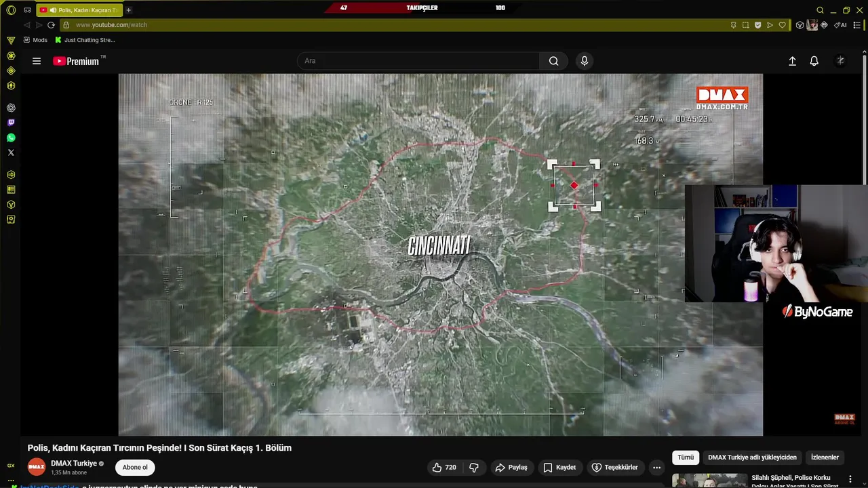
Task: Click the site padlock security icon
Action: click(66, 25)
